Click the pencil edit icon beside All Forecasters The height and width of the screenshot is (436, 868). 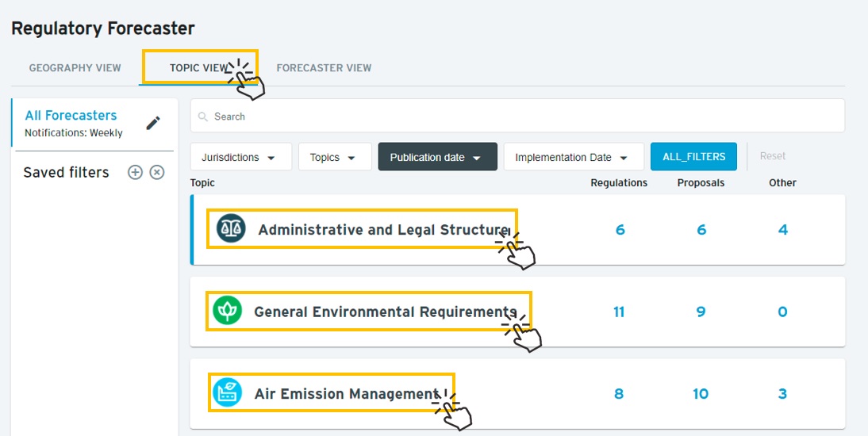(153, 123)
